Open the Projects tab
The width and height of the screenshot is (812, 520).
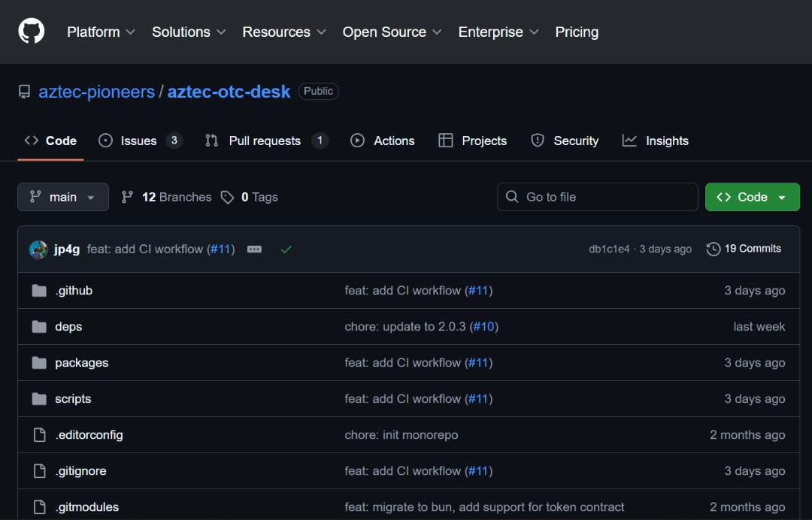[x=472, y=141]
